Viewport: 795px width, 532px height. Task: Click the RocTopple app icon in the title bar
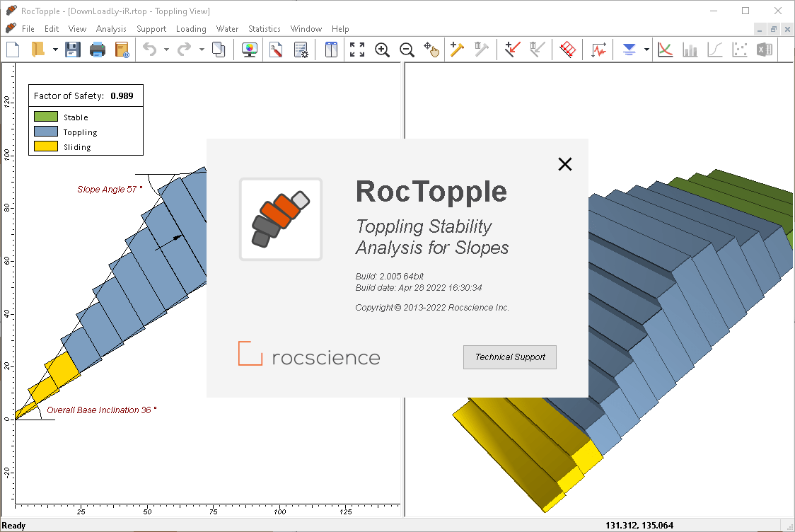pos(11,11)
